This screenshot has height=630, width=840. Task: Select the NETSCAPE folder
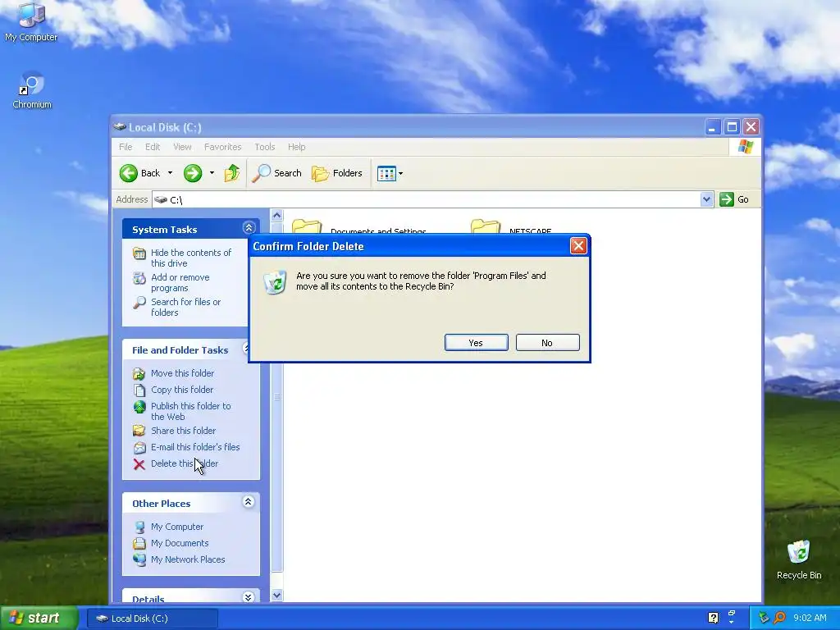tap(512, 227)
